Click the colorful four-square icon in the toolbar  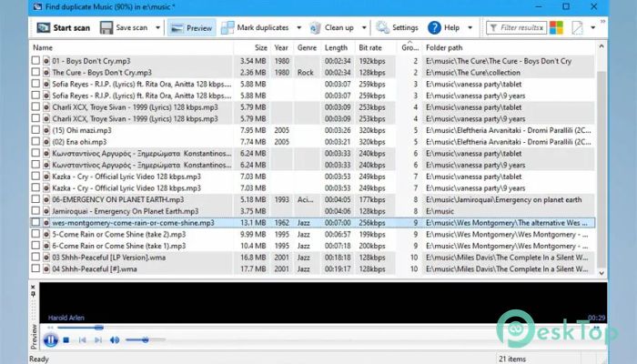(556, 27)
